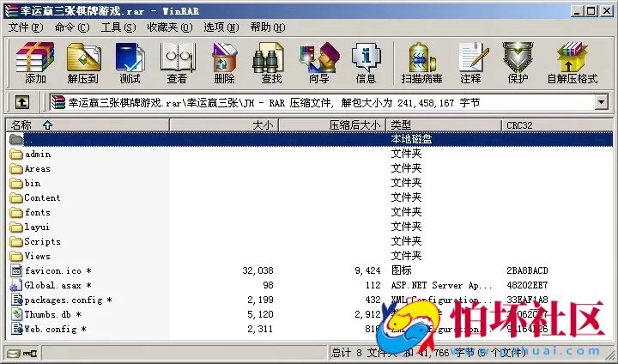Click the Web.config file icon
Viewport: 618px width, 364px height.
click(x=16, y=329)
